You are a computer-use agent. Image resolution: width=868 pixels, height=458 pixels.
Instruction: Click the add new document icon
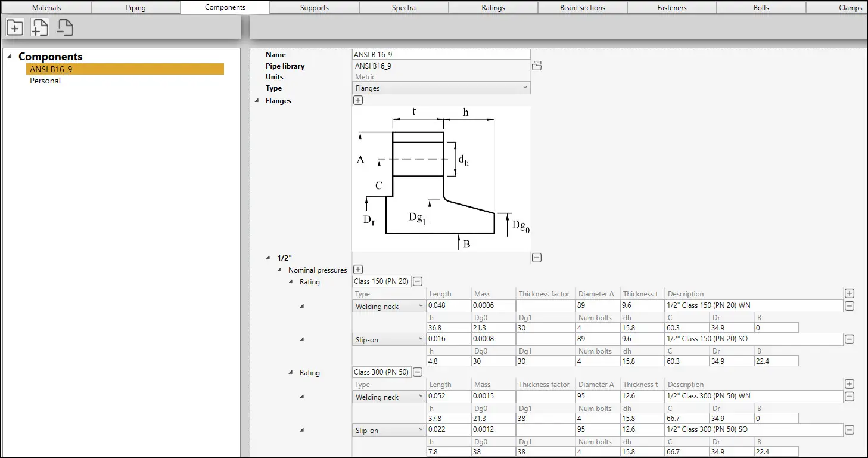[x=40, y=27]
